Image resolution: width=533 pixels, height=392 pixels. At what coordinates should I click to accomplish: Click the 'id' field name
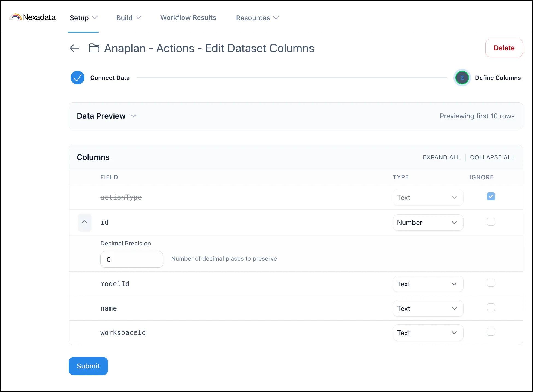click(104, 223)
